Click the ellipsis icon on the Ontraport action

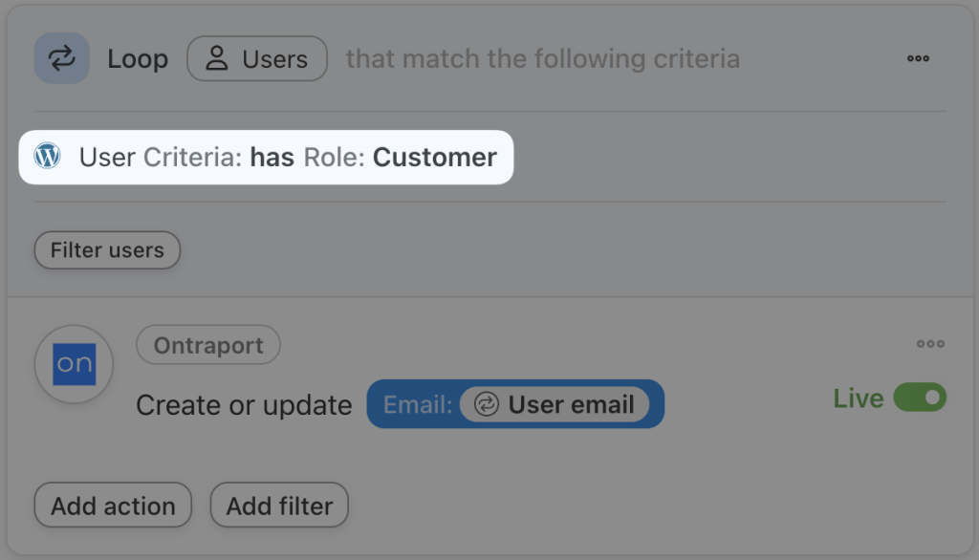[932, 344]
